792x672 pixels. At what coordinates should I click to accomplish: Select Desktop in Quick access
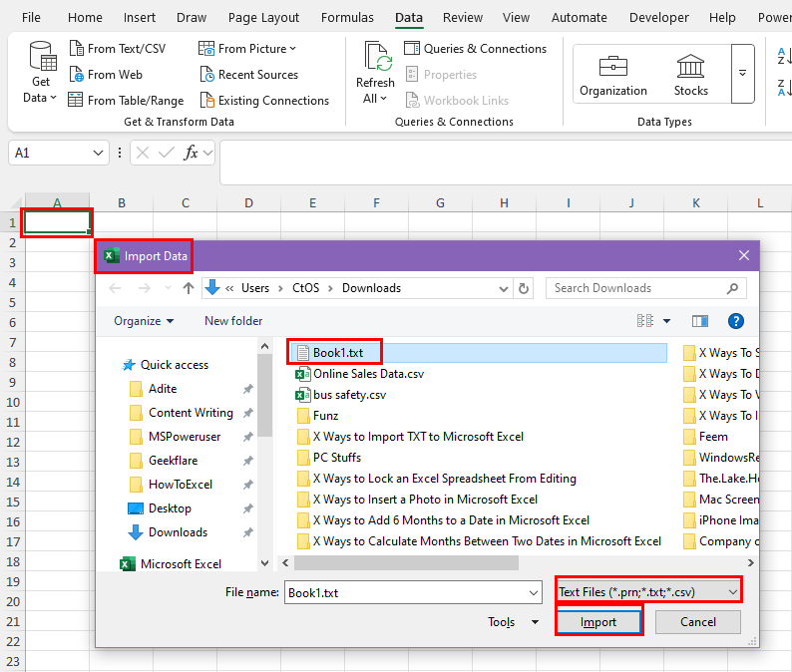point(161,508)
